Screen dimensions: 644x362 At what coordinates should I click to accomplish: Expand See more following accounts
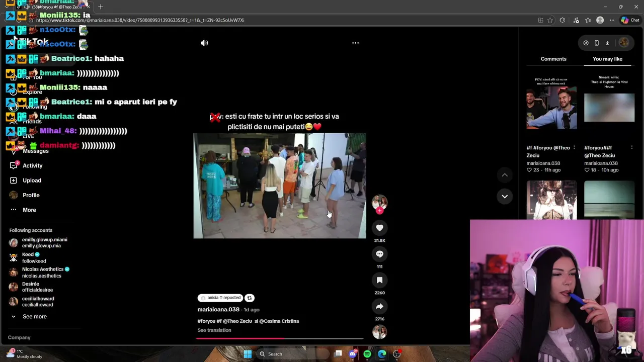click(29, 316)
